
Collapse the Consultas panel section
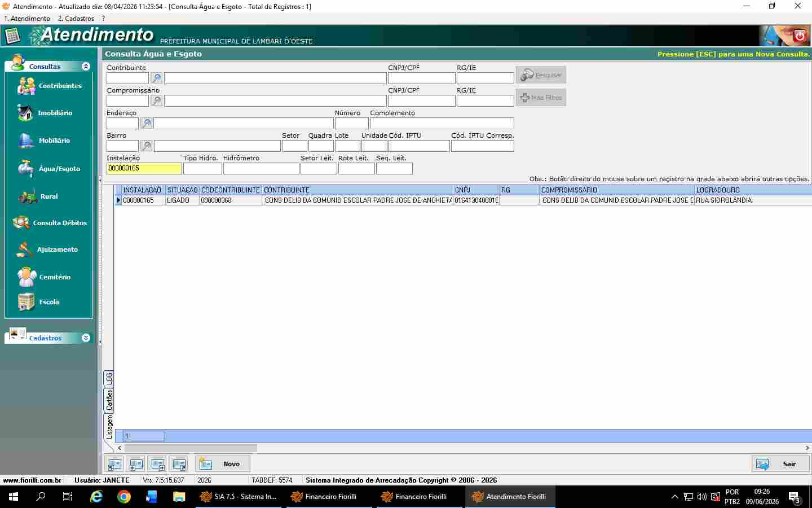(x=86, y=67)
